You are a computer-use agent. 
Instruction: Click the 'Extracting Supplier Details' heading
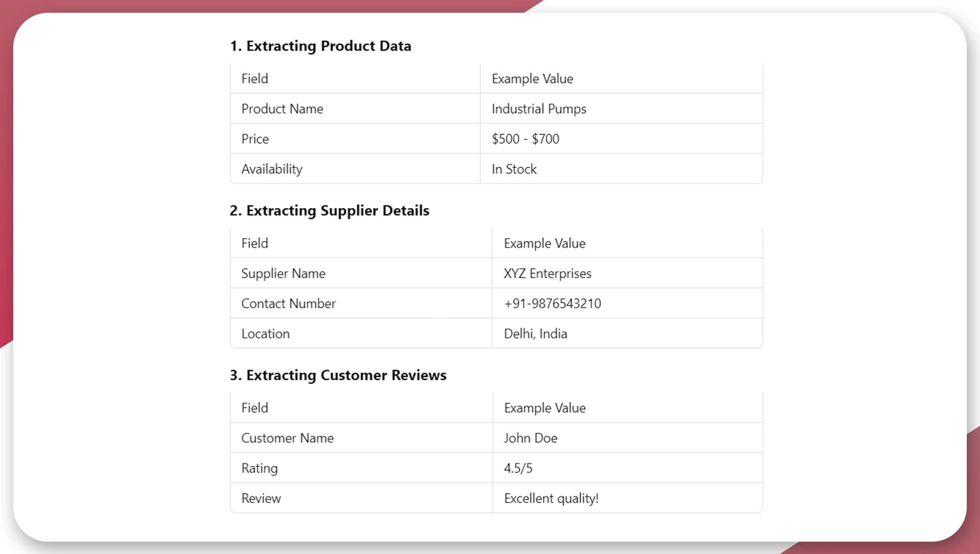(329, 211)
